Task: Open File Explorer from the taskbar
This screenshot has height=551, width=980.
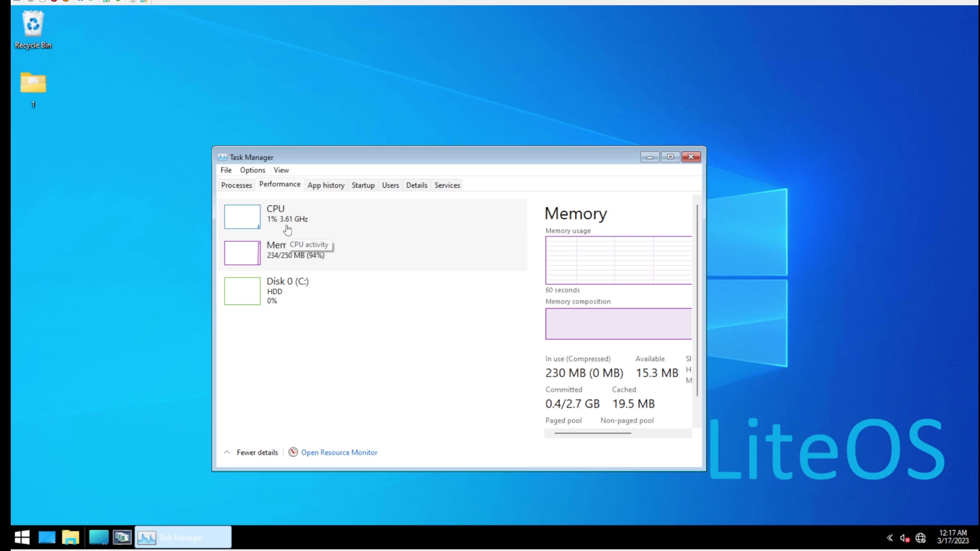Action: coord(70,537)
